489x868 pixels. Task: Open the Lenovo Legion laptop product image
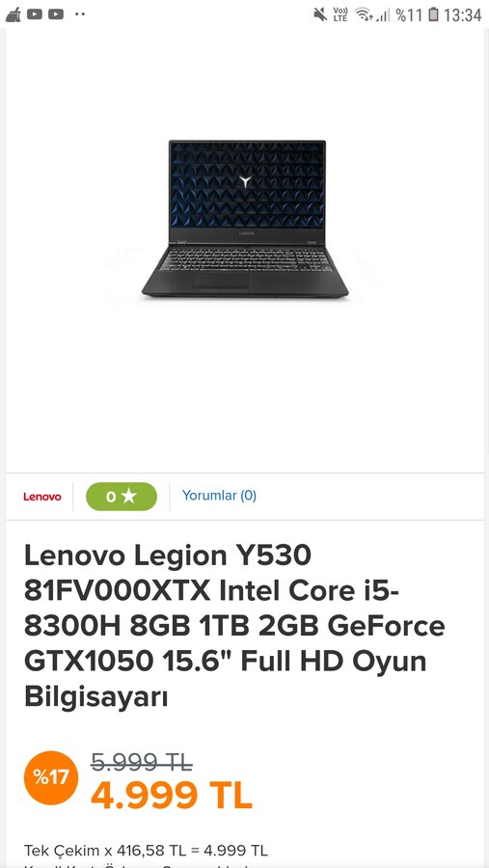[245, 219]
